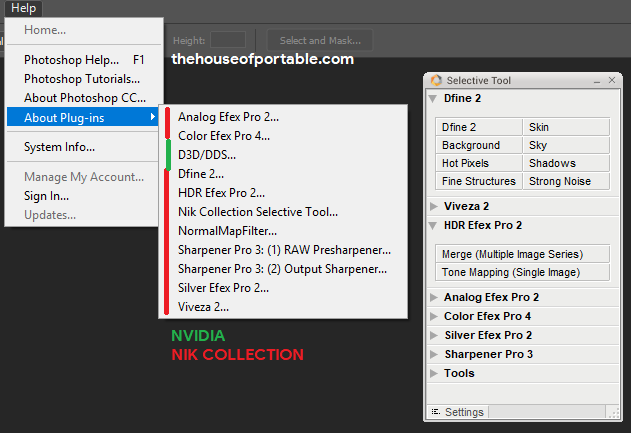Open the About Plug-ins submenu arrow
631x433 pixels.
pyautogui.click(x=153, y=117)
